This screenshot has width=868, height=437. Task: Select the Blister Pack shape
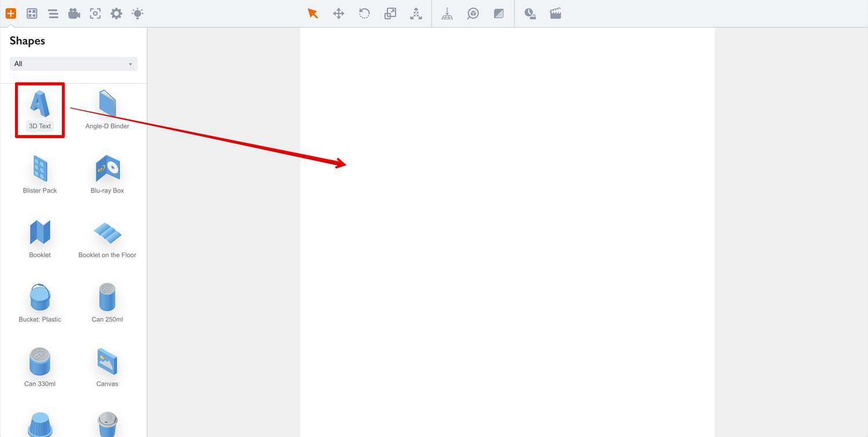40,175
